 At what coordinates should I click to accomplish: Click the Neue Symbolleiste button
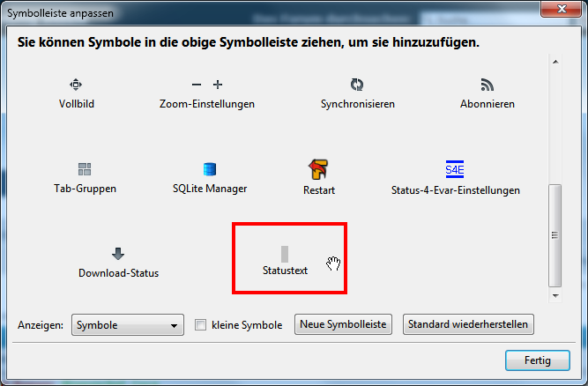pyautogui.click(x=343, y=325)
